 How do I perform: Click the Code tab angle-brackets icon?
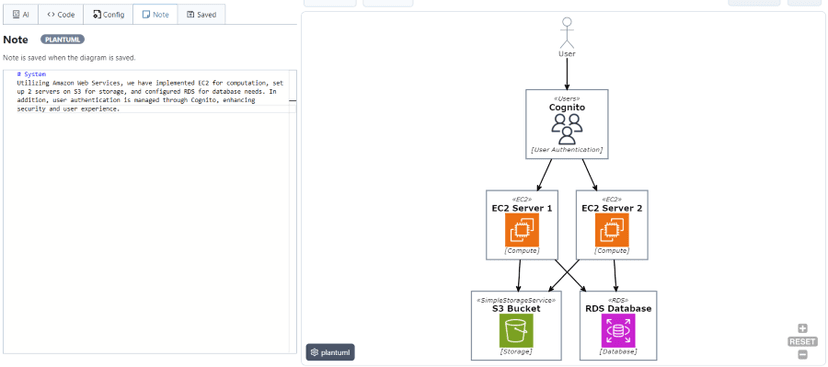pyautogui.click(x=51, y=14)
